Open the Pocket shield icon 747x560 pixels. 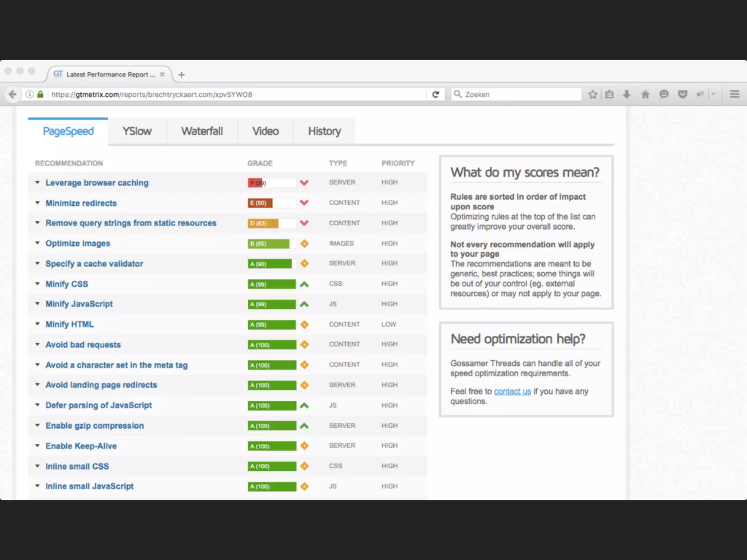[682, 94]
